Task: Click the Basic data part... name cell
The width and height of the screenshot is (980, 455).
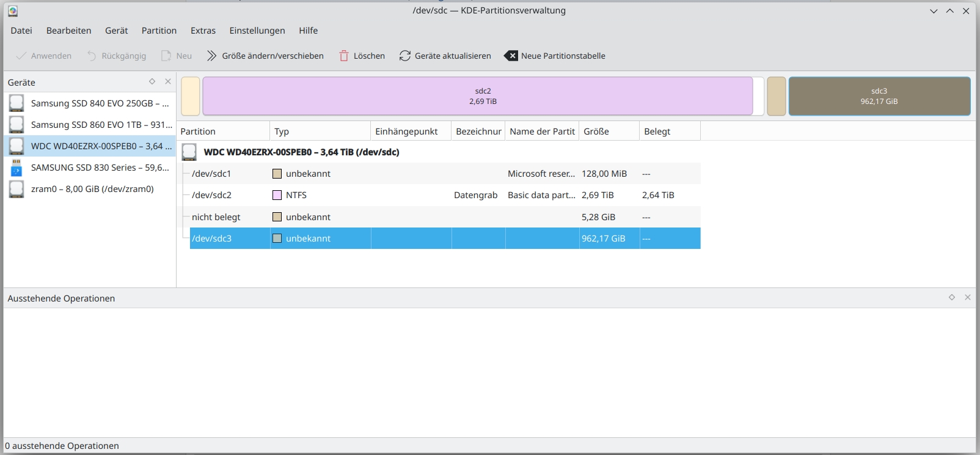Action: [541, 195]
